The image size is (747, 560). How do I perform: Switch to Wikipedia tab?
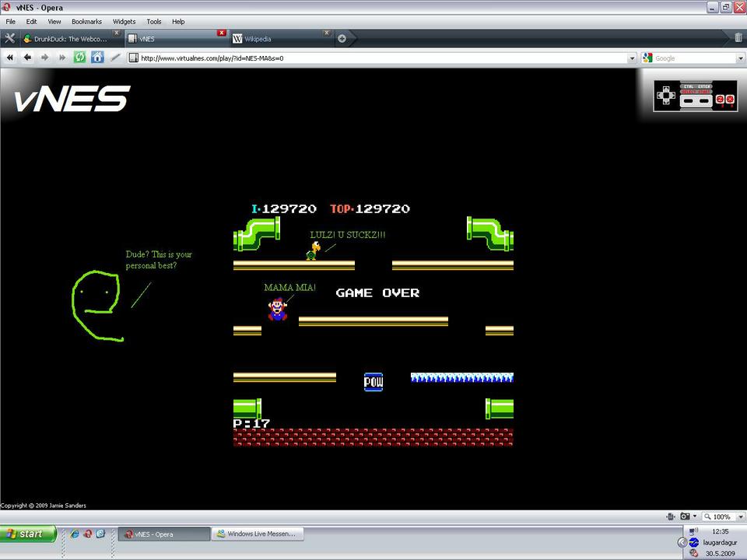(281, 39)
